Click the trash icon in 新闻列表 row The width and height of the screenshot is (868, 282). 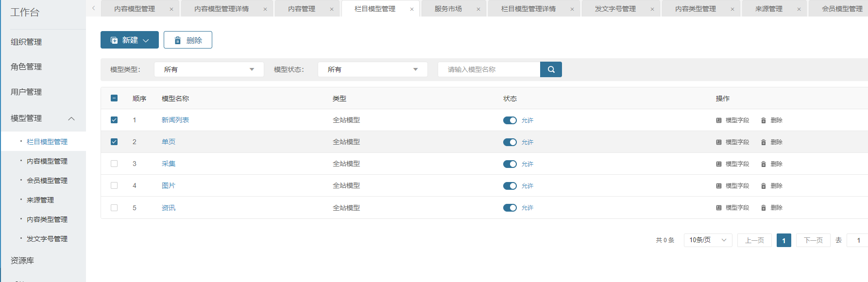click(x=764, y=120)
